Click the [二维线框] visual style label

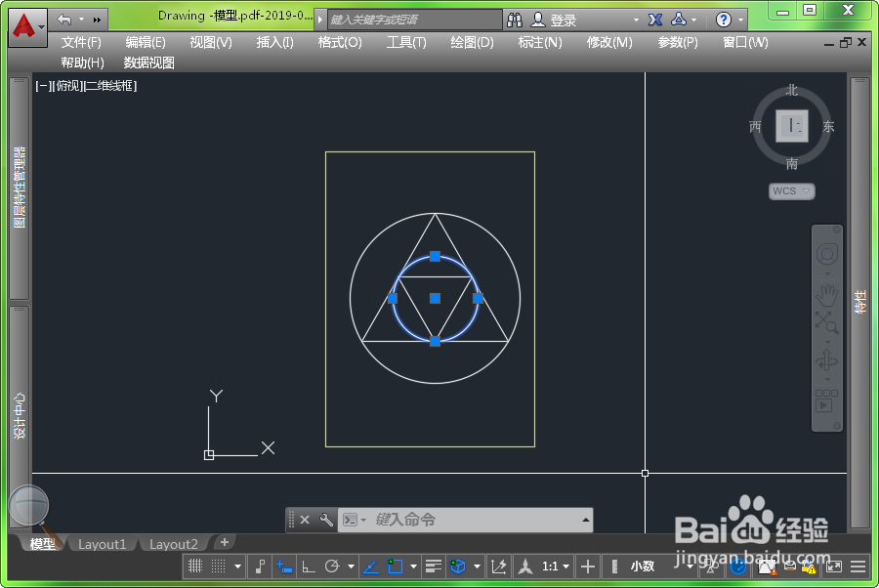109,86
